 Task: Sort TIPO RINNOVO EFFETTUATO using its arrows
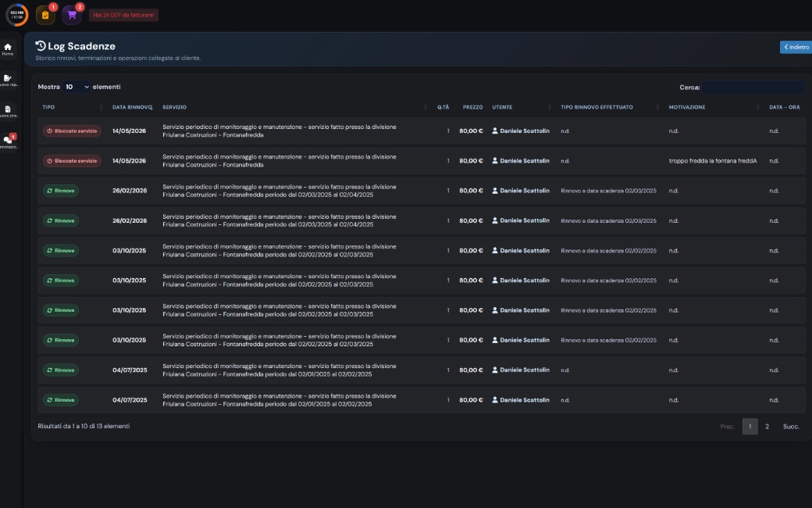(657, 107)
